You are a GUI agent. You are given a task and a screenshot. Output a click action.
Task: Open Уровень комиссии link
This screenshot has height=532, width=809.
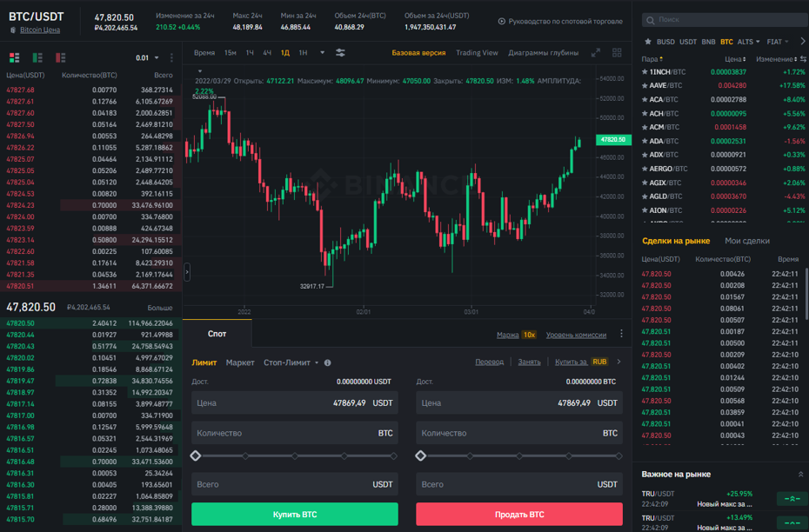point(576,335)
